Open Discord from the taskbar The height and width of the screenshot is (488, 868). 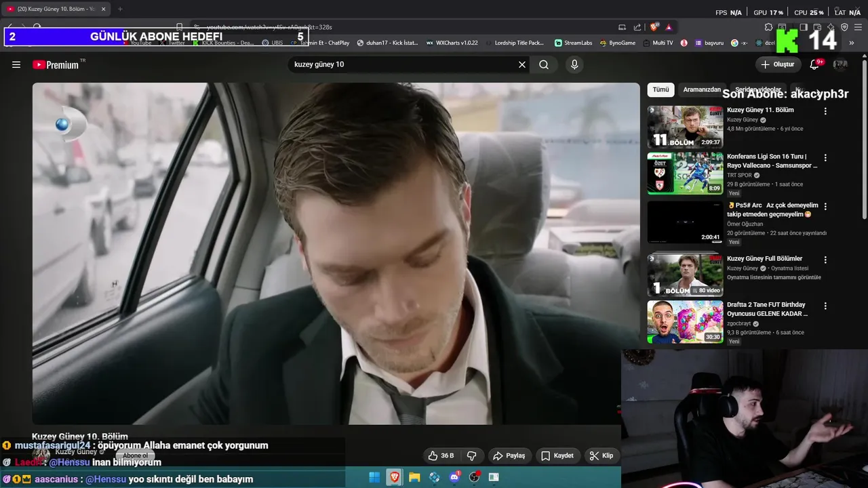pos(454,477)
